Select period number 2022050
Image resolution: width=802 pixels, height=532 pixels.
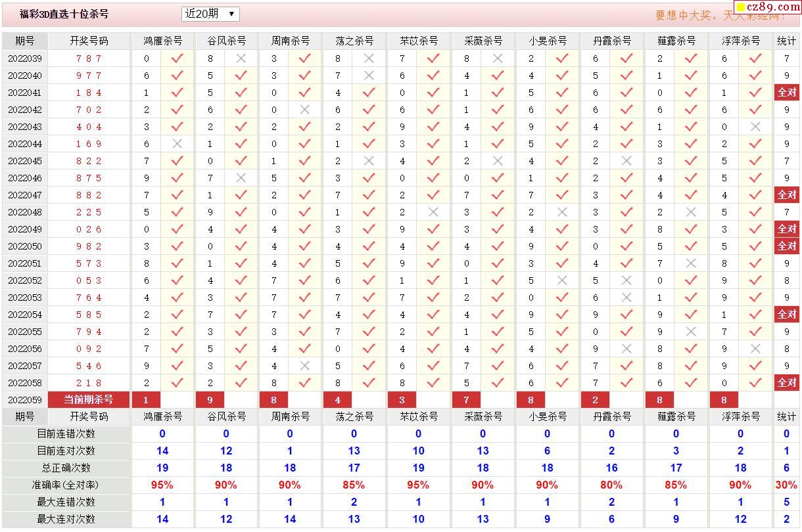25,246
